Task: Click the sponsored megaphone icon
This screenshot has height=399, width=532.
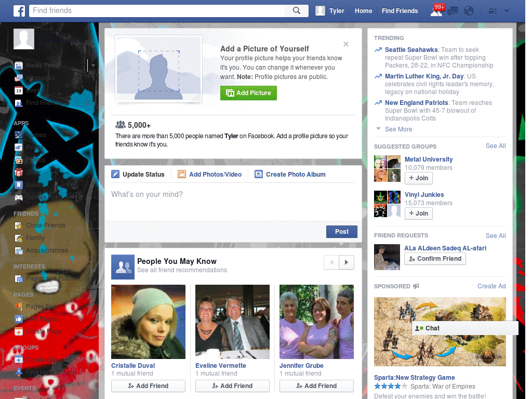Action: coord(416,286)
